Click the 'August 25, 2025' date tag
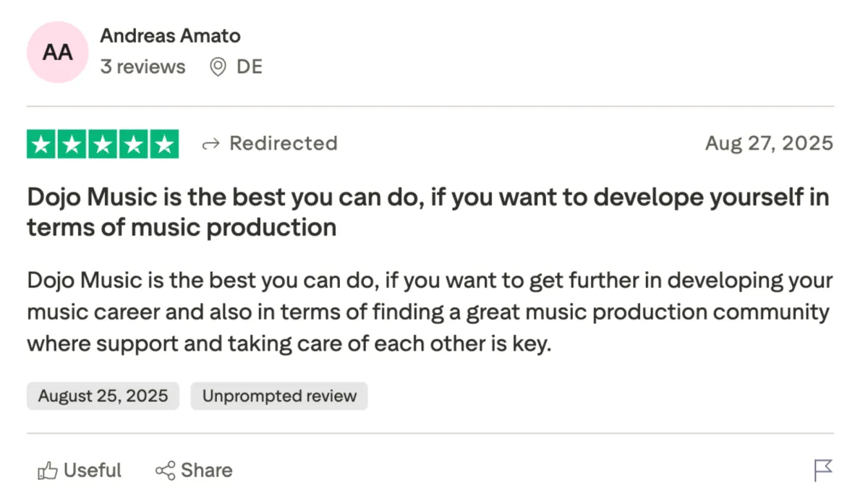 tap(103, 396)
